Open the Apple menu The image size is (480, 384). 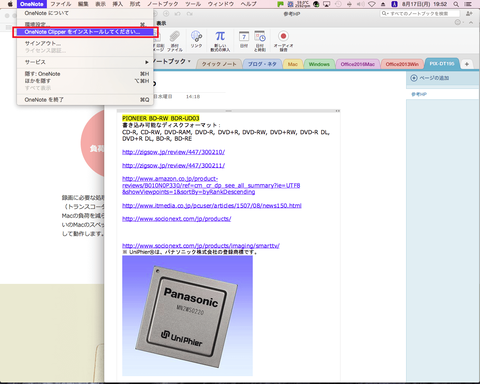(10, 4)
